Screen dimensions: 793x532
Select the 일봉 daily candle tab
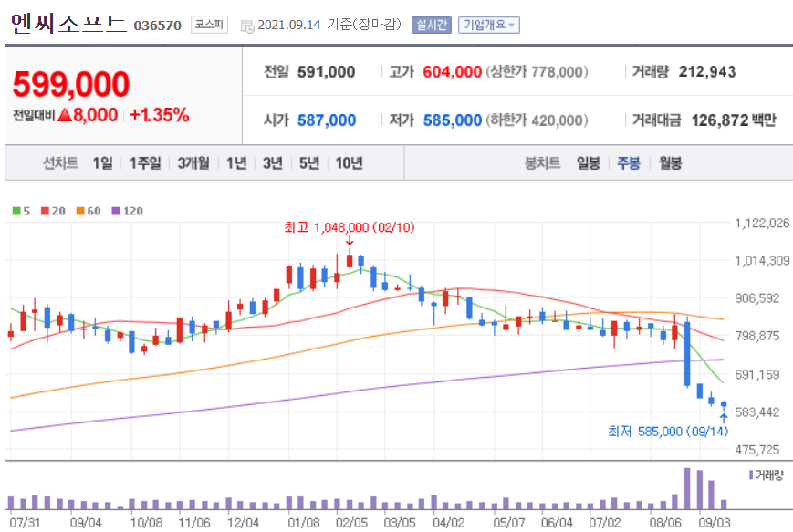[x=587, y=162]
